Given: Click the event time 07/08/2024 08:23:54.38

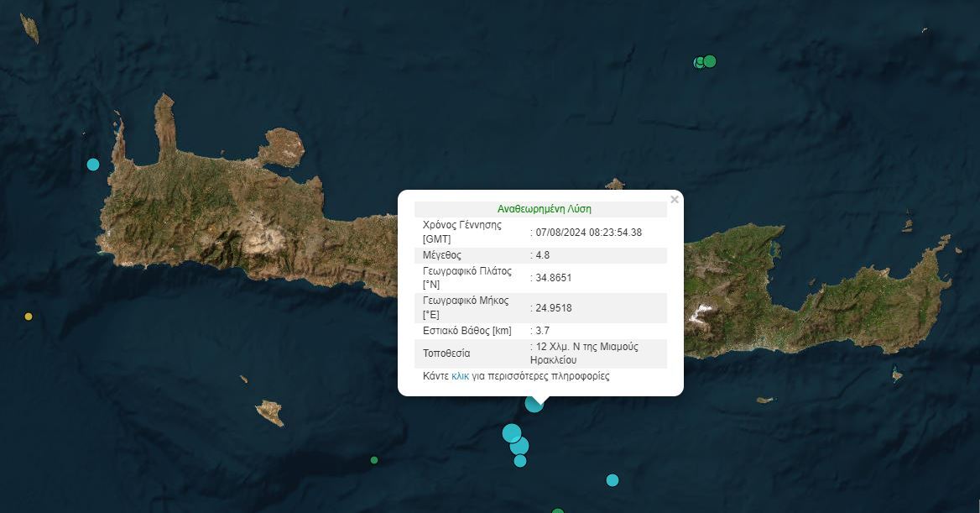Looking at the screenshot, I should pos(588,232).
